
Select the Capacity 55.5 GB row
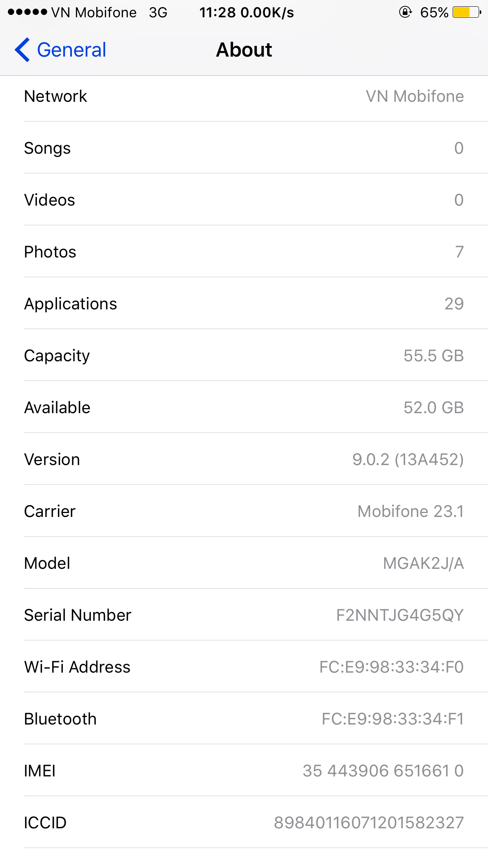click(244, 355)
